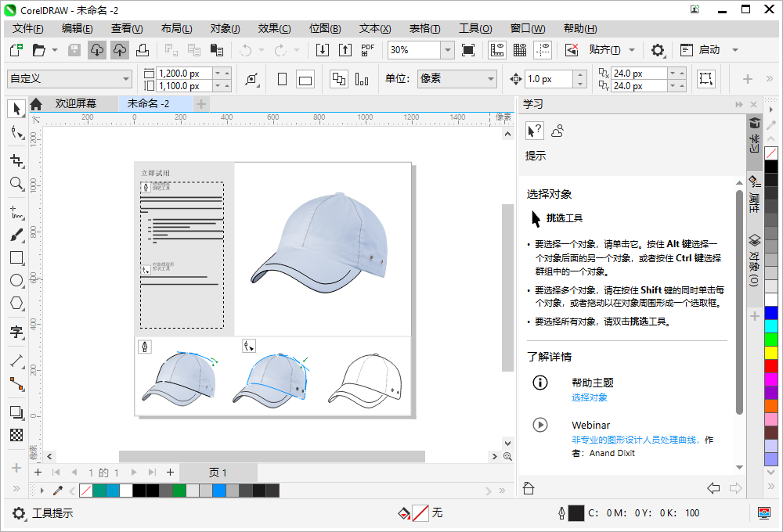Pick the yellow swatch in color palette
The image size is (783, 532).
[x=771, y=353]
